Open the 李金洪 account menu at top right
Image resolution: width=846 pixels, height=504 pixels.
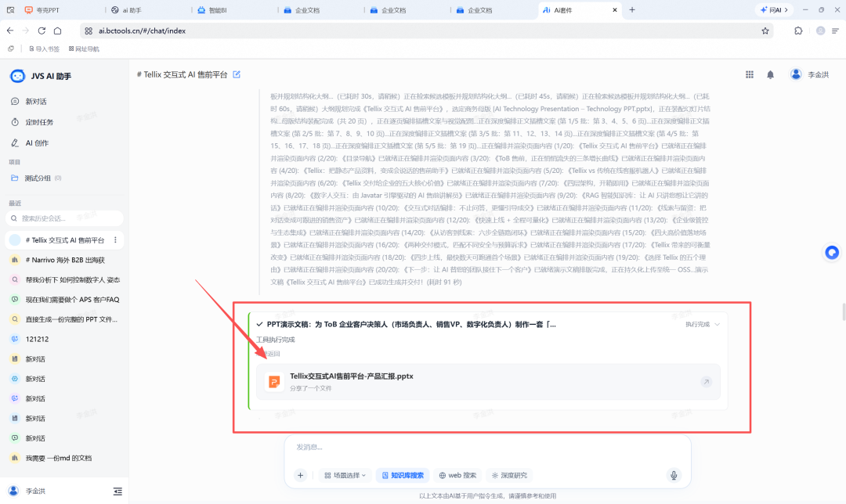tap(809, 74)
